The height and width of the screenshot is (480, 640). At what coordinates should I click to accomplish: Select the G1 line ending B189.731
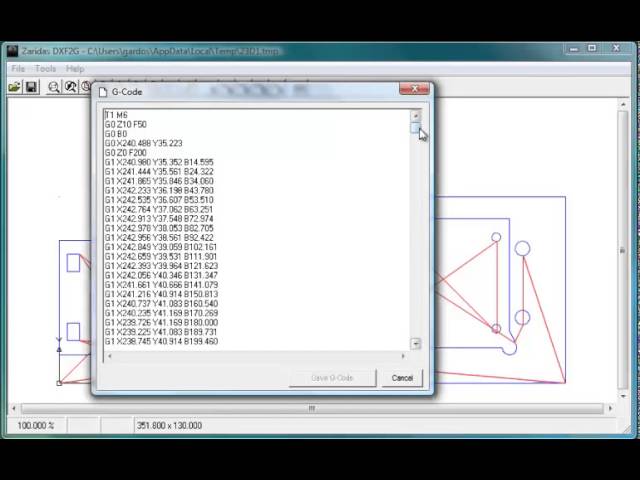pos(161,332)
